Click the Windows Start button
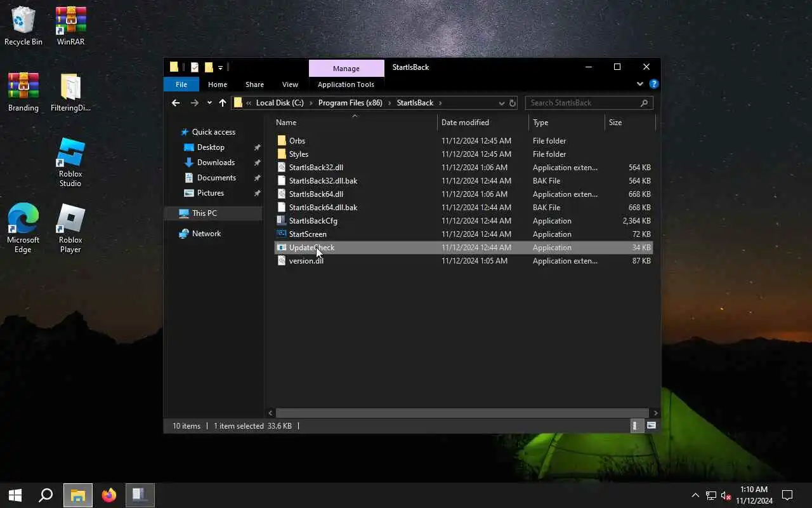This screenshot has width=812, height=508. tap(15, 495)
